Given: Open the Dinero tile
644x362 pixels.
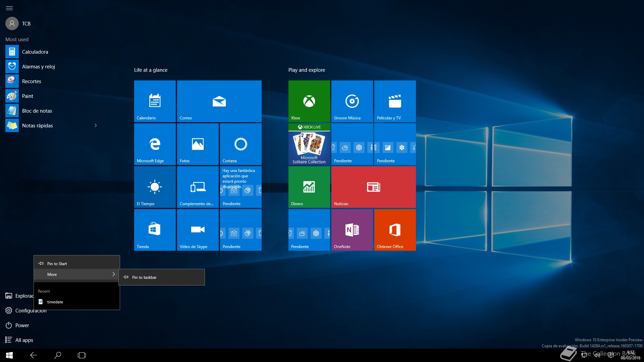Looking at the screenshot, I should pyautogui.click(x=309, y=187).
